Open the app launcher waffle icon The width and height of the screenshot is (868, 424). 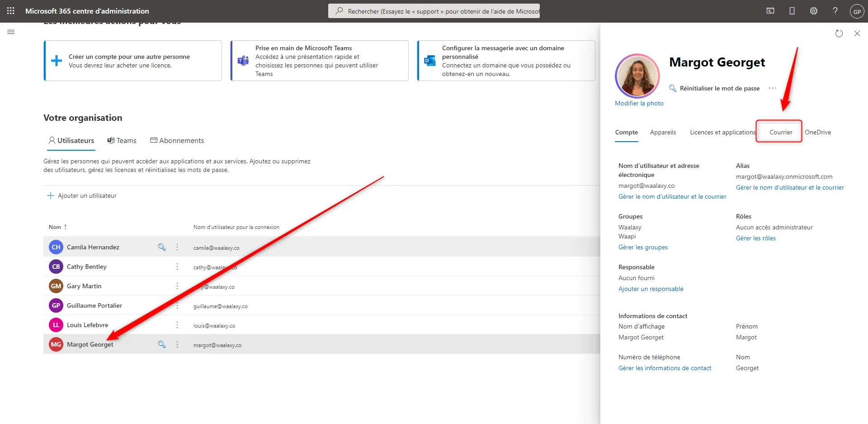[x=11, y=11]
